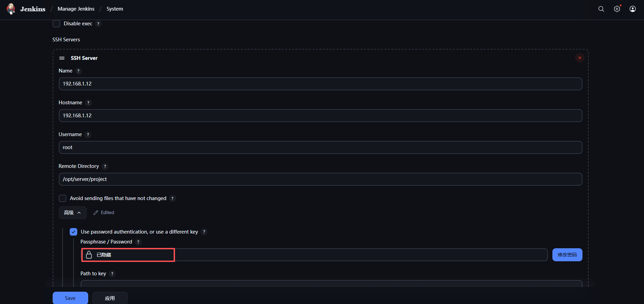
Task: Open the settings gear icon in header
Action: 617,9
